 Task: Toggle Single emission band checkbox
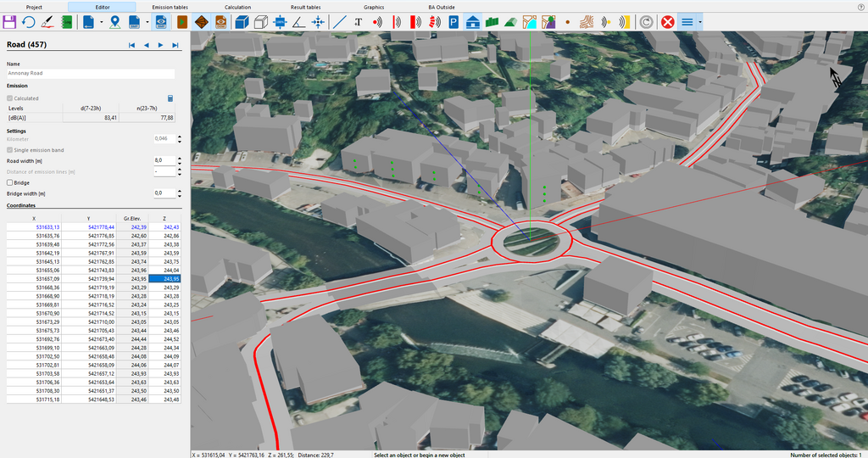click(10, 150)
